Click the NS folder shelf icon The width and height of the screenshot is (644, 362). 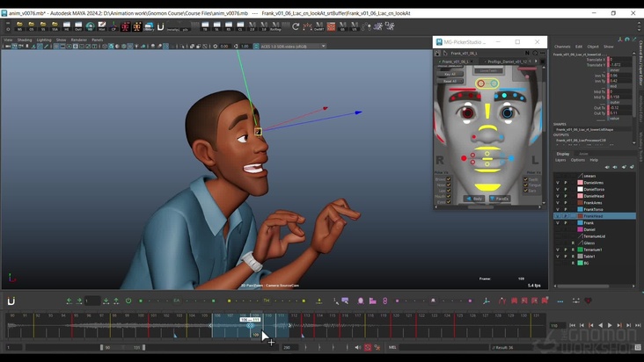click(19, 26)
